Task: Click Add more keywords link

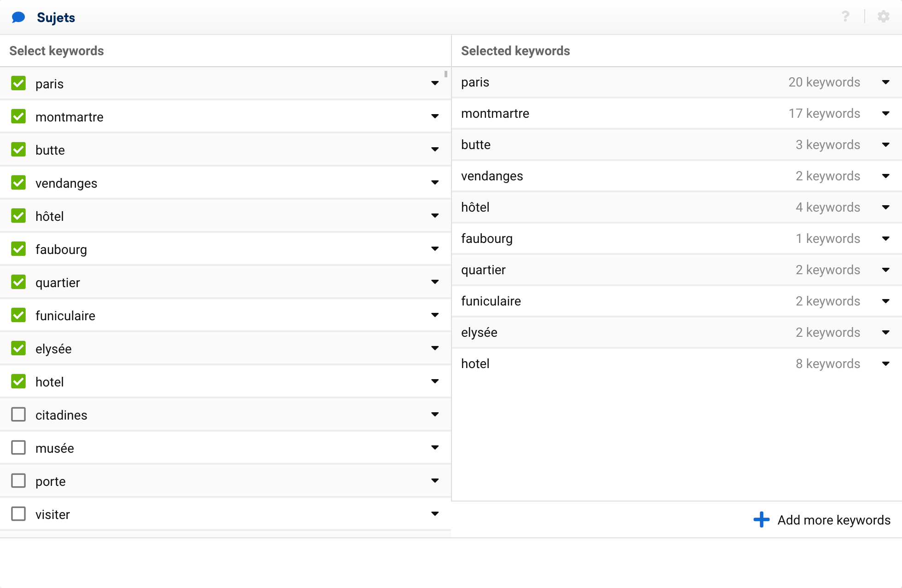Action: point(834,520)
